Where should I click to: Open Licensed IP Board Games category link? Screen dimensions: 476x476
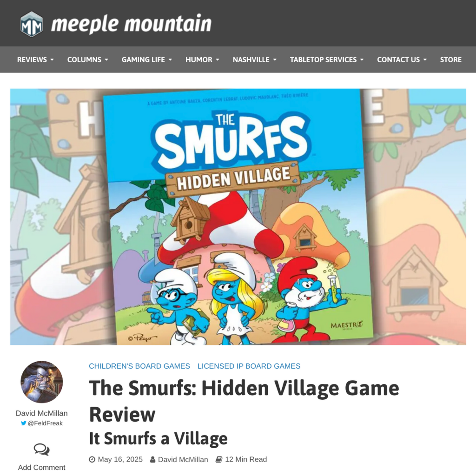click(249, 366)
